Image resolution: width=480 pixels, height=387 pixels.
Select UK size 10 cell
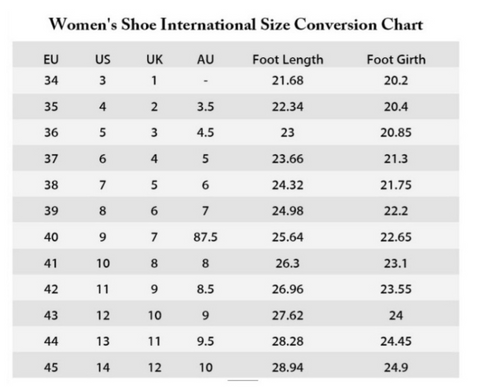click(155, 315)
